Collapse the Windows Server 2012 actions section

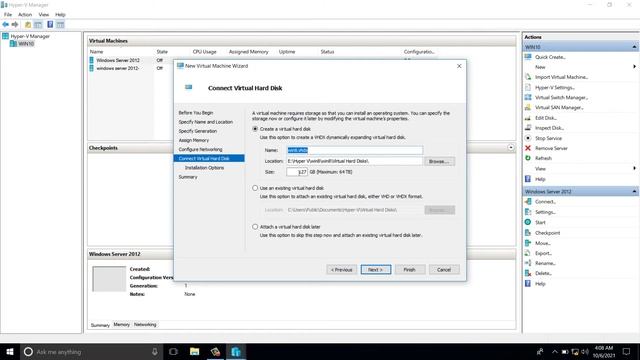(x=634, y=191)
